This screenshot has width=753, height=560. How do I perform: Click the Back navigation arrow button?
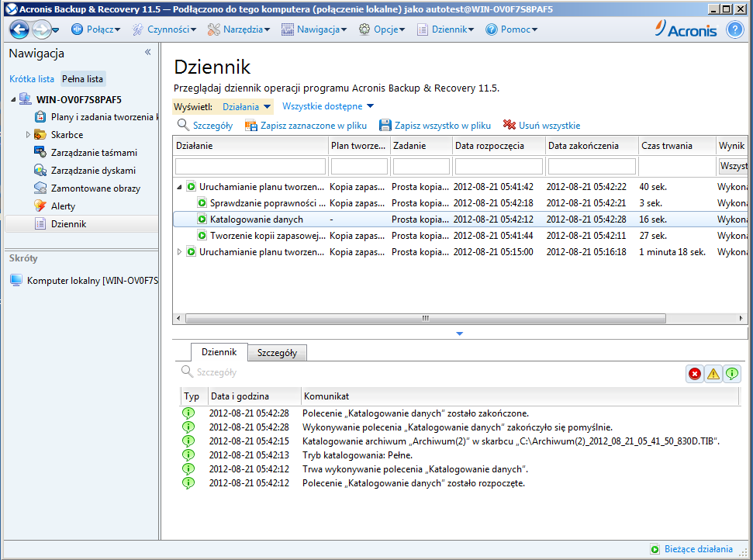(19, 29)
